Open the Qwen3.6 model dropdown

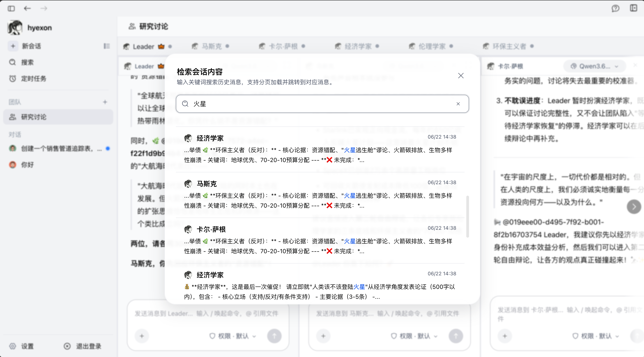pos(594,66)
